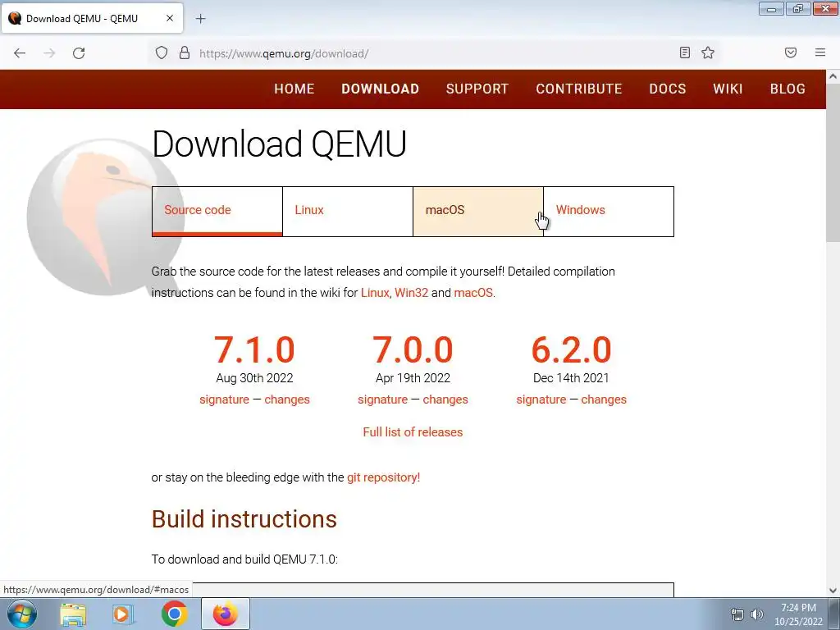The image size is (840, 630).
Task: Open Windows Explorer from the taskbar
Action: point(73,614)
